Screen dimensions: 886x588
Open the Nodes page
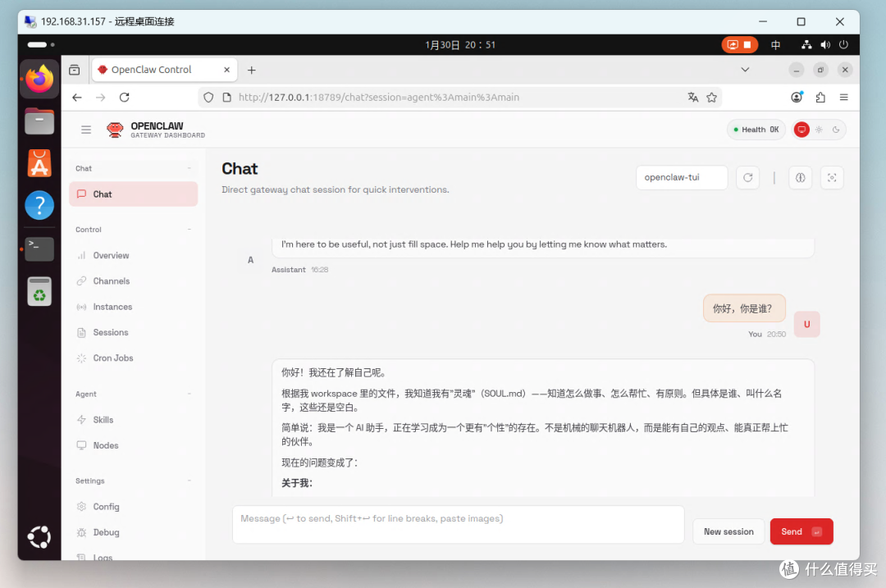[x=134, y=445]
